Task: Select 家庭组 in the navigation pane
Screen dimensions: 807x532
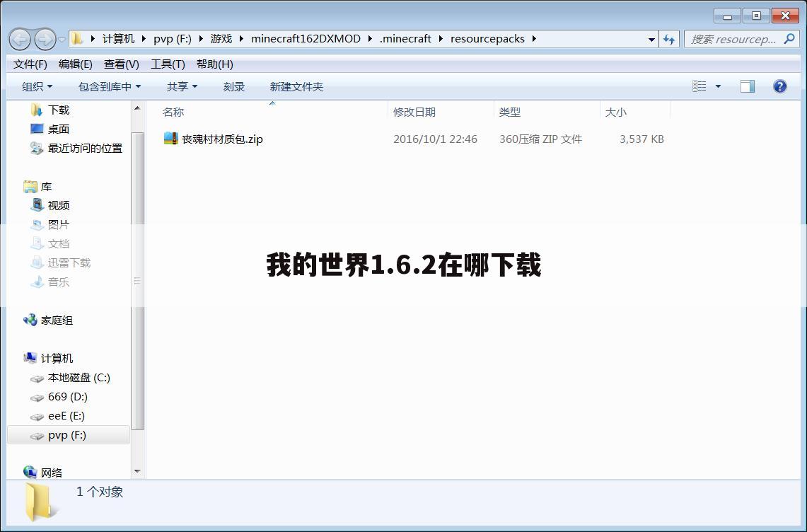Action: pos(57,320)
